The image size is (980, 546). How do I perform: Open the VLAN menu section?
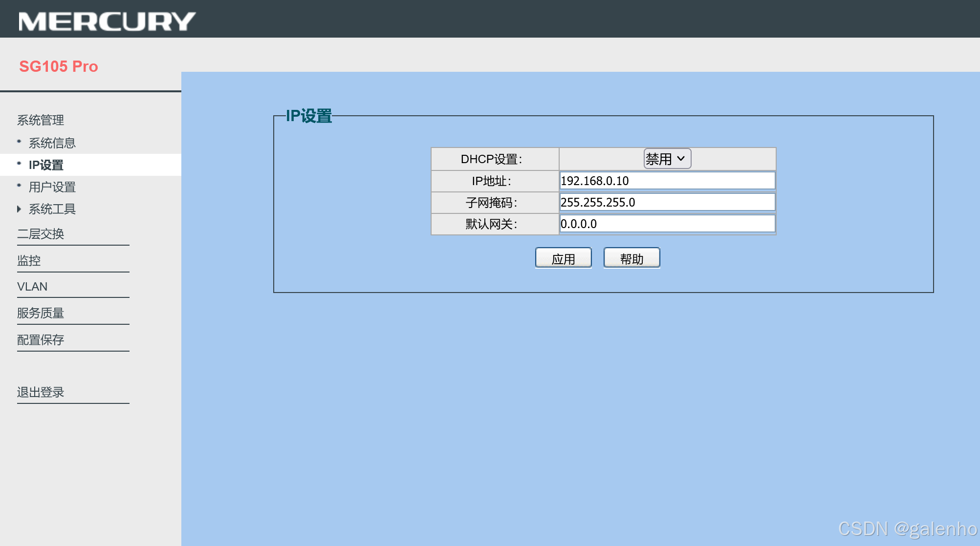tap(32, 287)
